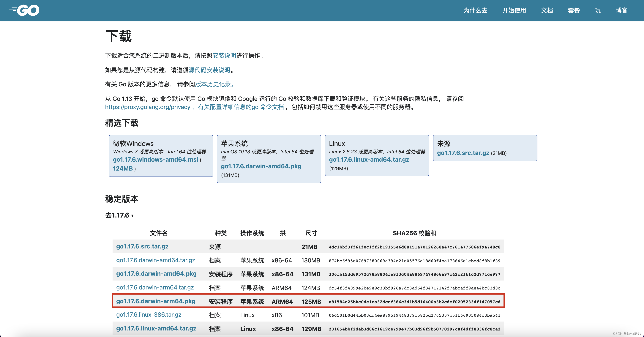Click go1.17.6.linux-386.tar.gz in the table
The width and height of the screenshot is (644, 337).
pyautogui.click(x=149, y=315)
